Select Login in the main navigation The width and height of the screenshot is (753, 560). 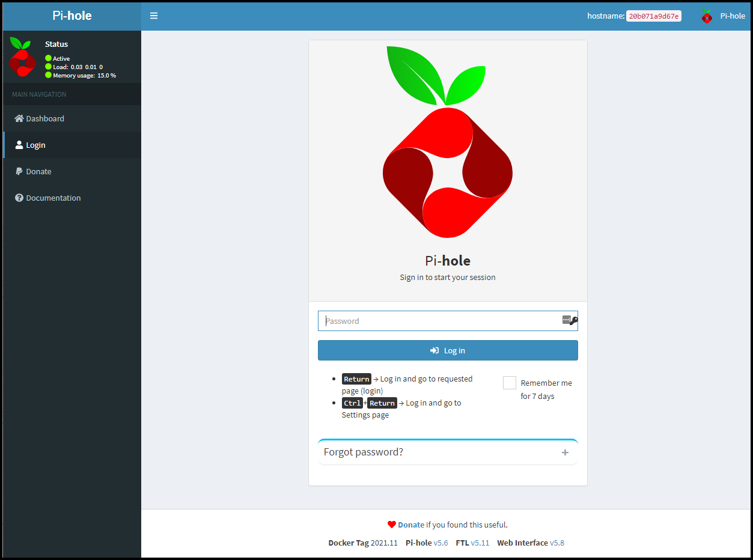(35, 145)
